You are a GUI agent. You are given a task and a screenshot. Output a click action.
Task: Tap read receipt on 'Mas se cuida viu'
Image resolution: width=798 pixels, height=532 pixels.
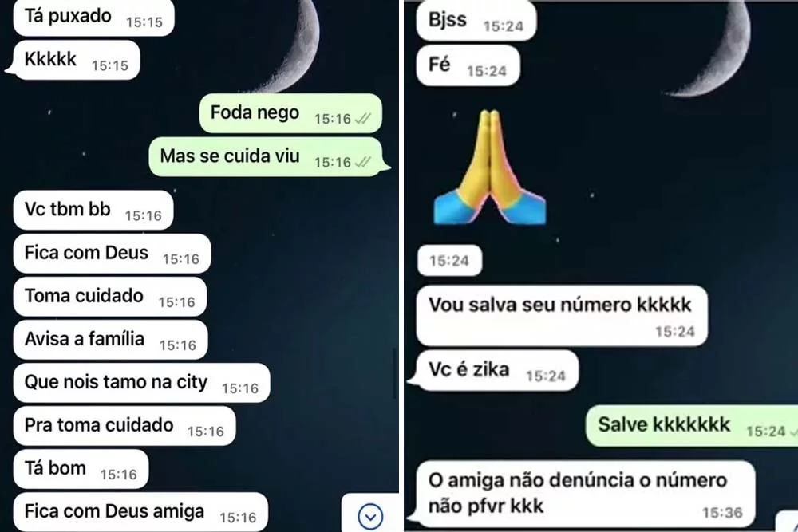(x=363, y=162)
